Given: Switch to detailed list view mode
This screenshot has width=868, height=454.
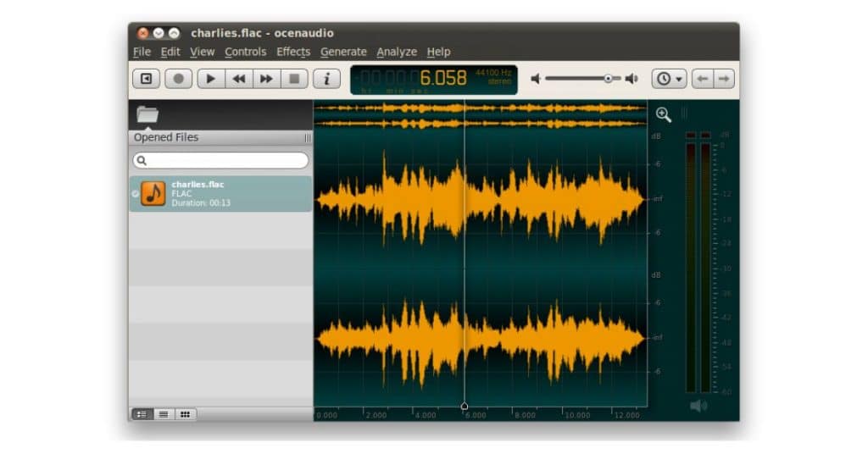Looking at the screenshot, I should [x=142, y=414].
